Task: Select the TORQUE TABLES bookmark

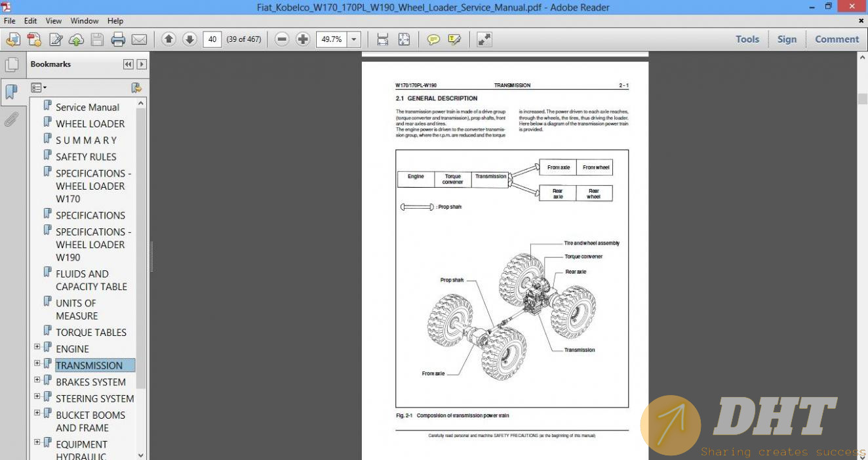Action: coord(91,333)
